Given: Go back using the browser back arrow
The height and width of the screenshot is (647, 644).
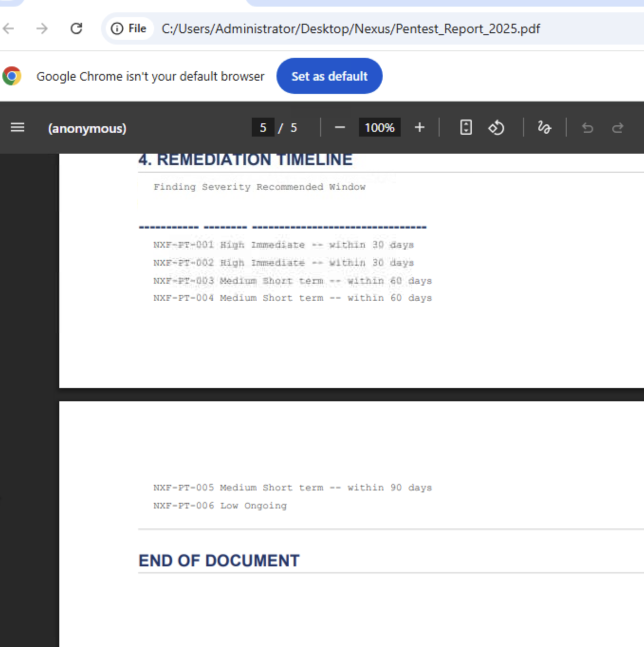Looking at the screenshot, I should tap(9, 28).
